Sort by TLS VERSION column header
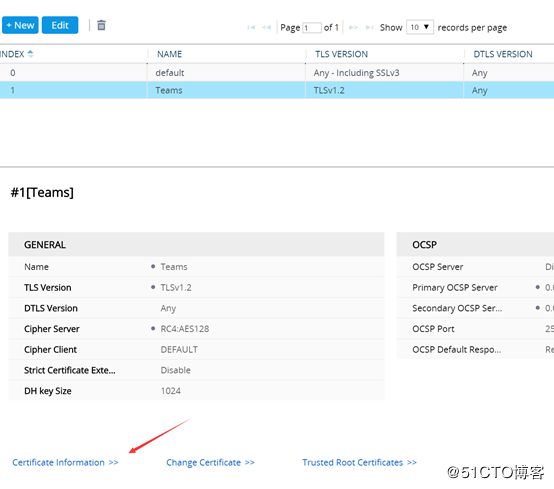This screenshot has width=554, height=489. click(341, 54)
